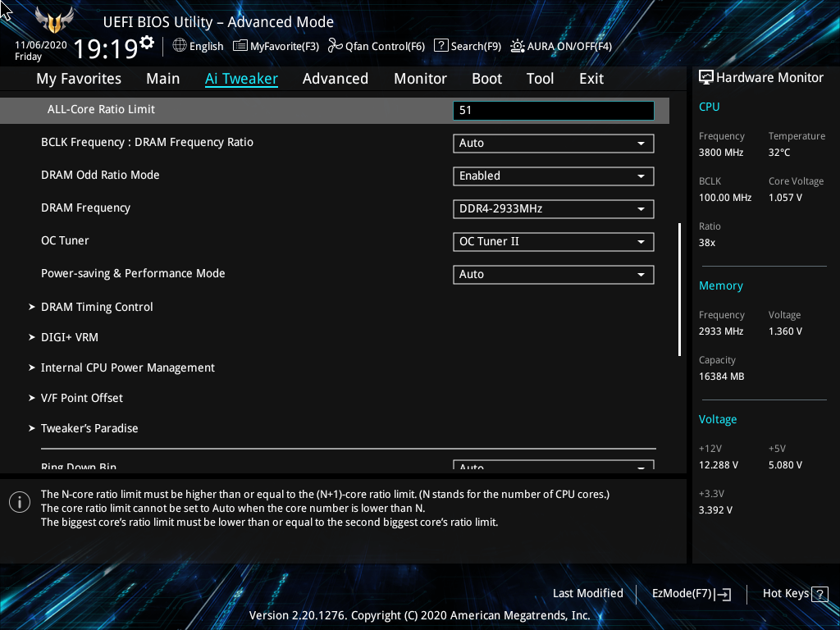Click the TUF logo emblem
Image resolution: width=840 pixels, height=630 pixels.
(x=54, y=21)
